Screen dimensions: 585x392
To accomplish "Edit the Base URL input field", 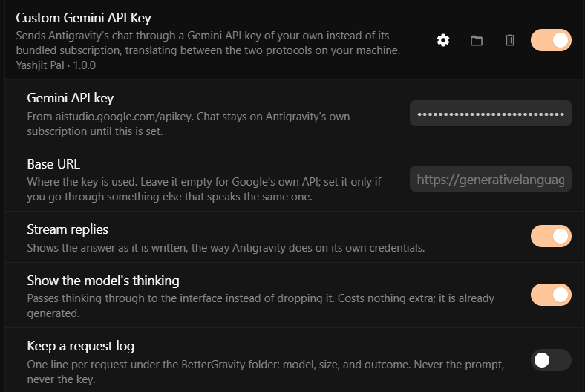I will [491, 179].
